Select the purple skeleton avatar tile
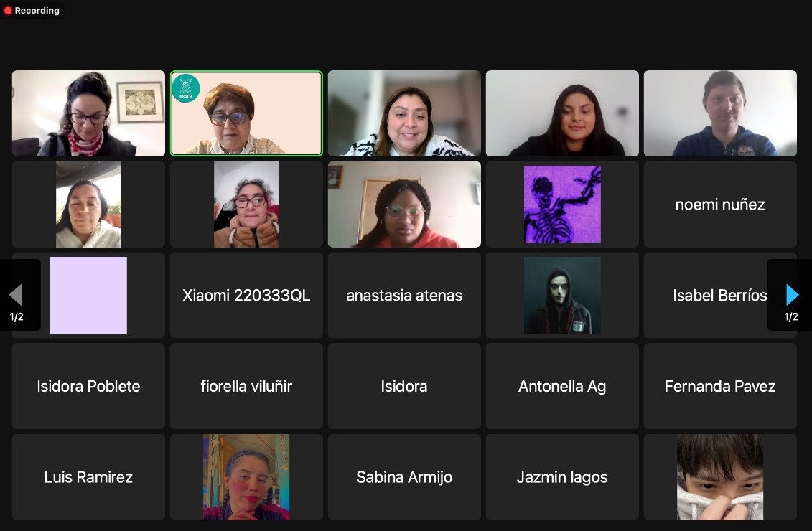This screenshot has width=812, height=531. (562, 205)
